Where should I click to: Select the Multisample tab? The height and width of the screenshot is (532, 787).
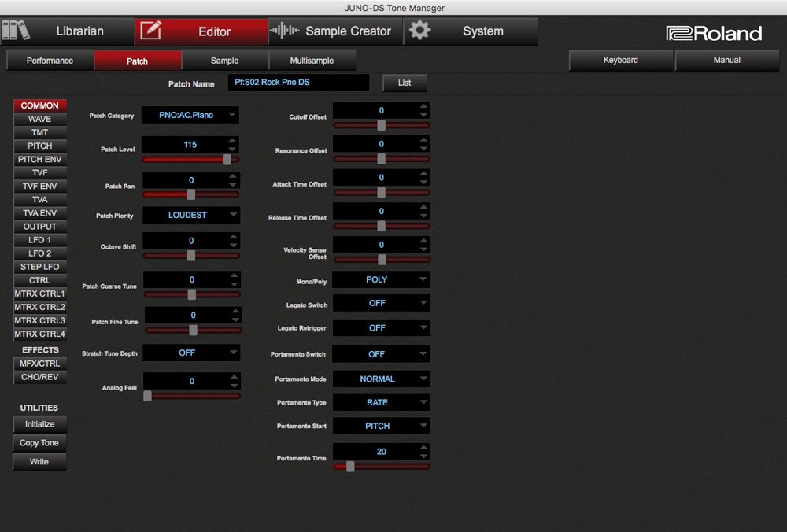312,61
